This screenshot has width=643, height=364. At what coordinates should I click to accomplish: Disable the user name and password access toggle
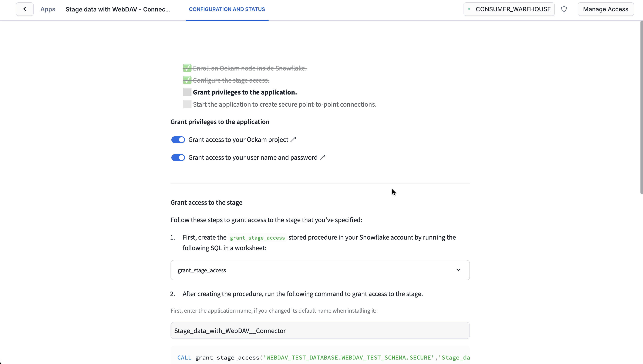pyautogui.click(x=178, y=158)
